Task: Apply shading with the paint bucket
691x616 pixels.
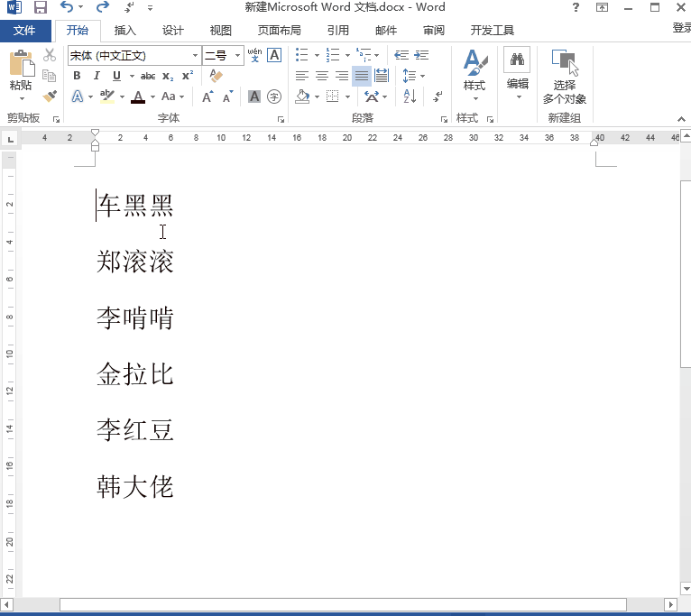Action: [x=302, y=97]
